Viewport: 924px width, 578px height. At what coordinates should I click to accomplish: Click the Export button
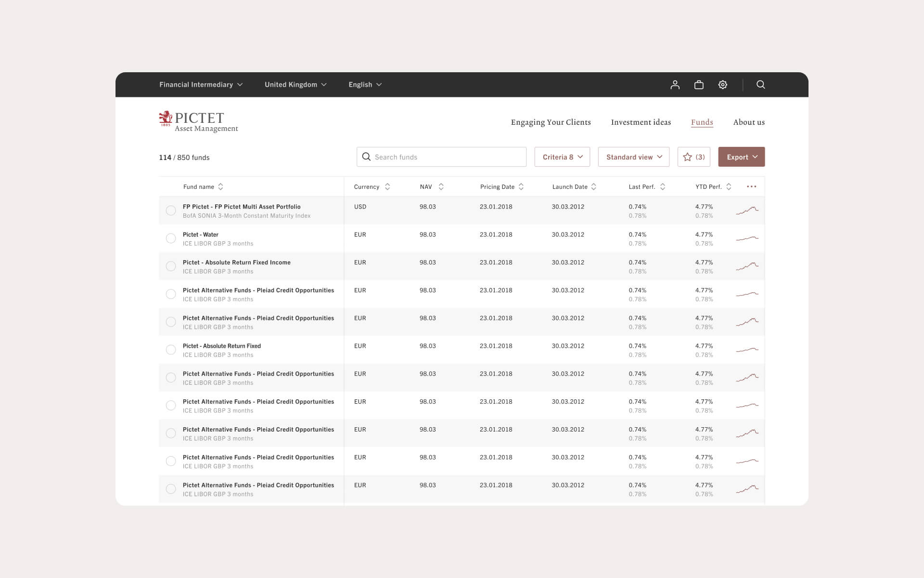741,157
